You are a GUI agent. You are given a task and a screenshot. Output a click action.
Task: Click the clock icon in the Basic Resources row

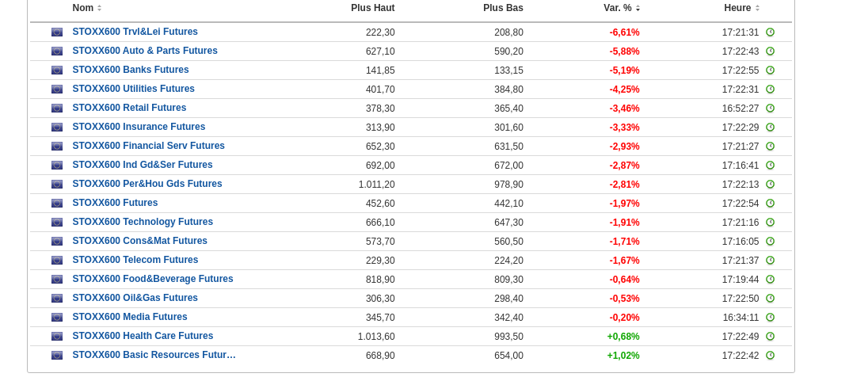pos(770,356)
